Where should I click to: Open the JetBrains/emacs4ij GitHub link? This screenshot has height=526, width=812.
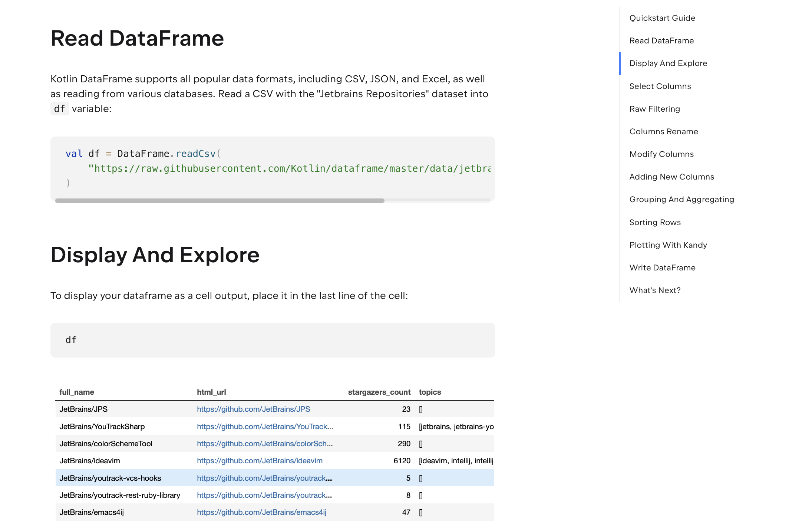coord(261,512)
